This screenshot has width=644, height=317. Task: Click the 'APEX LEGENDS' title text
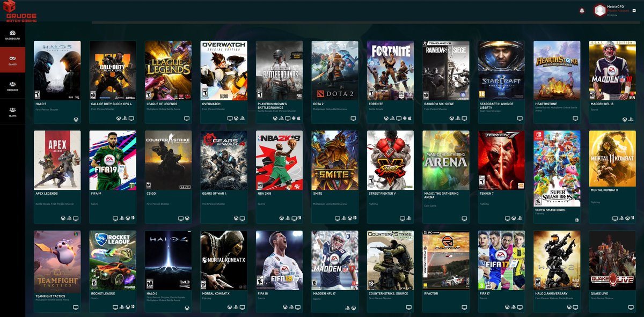click(47, 194)
